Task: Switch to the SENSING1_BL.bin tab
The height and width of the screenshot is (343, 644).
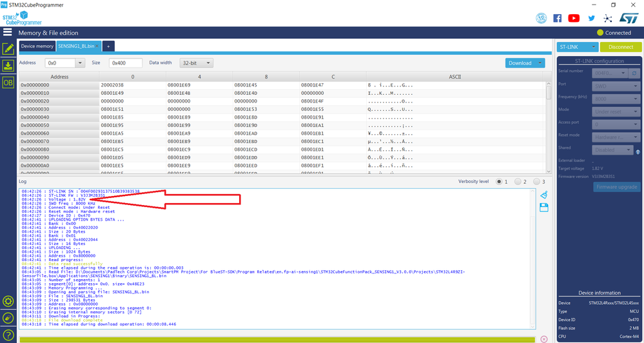Action: point(76,46)
